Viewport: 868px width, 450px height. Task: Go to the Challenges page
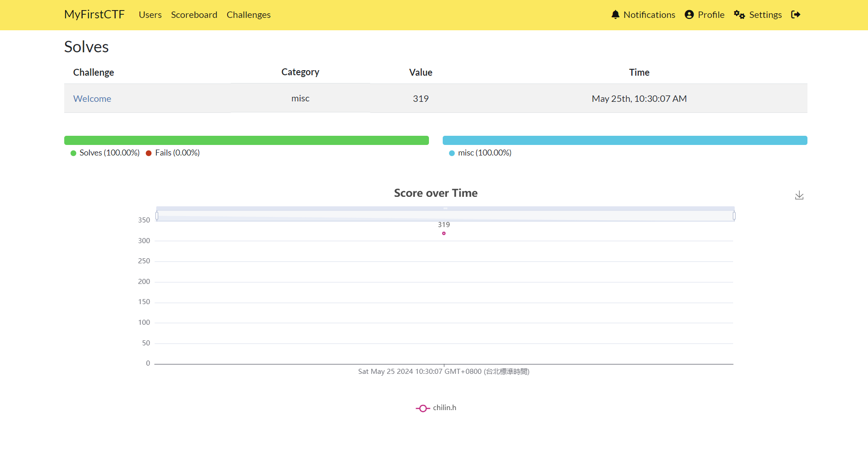(248, 15)
